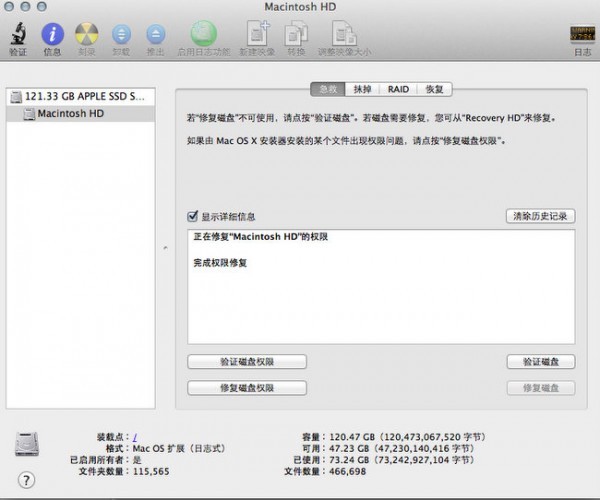600x500 pixels.
Task: Click the yellow minimize window button
Action: click(25, 6)
